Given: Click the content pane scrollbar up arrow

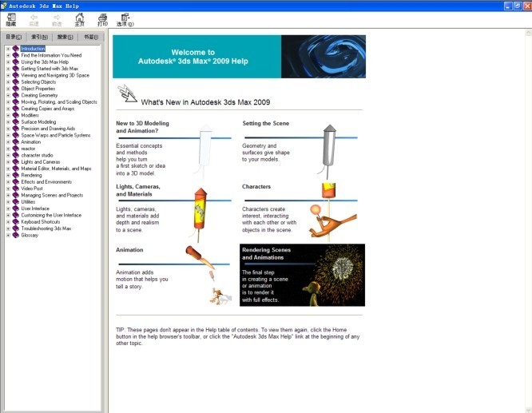Looking at the screenshot, I should point(528,33).
